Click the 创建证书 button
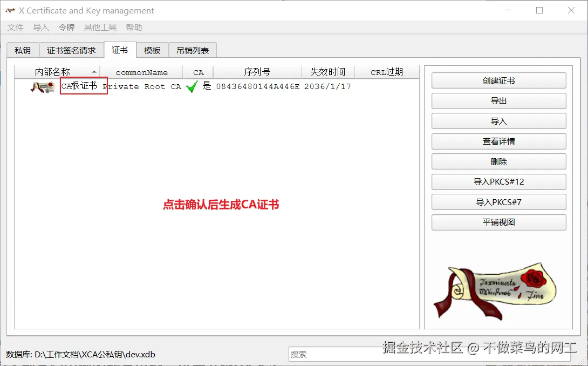This screenshot has width=588, height=366. click(498, 80)
